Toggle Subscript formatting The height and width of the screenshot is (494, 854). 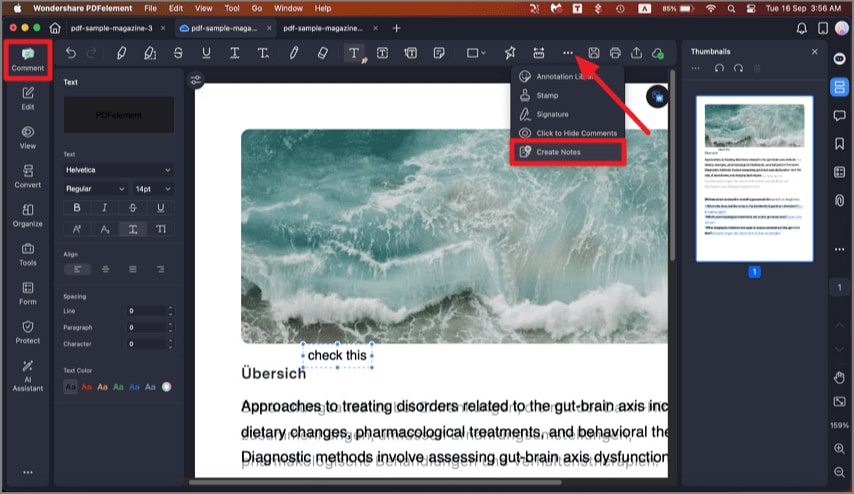[105, 229]
